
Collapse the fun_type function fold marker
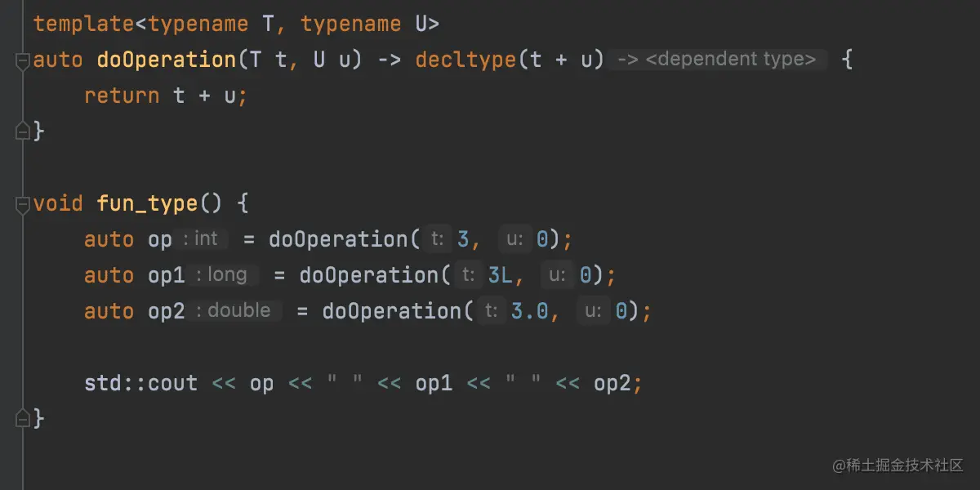click(22, 204)
